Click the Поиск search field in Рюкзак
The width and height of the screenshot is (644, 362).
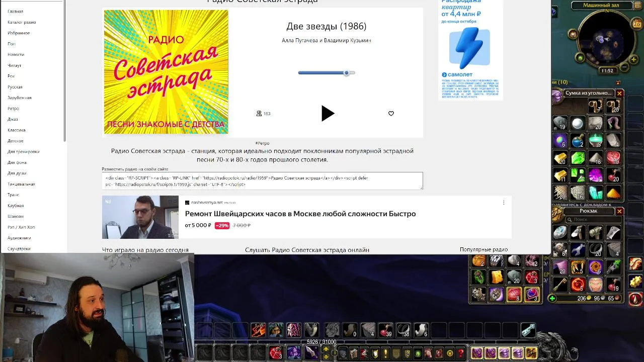click(593, 219)
